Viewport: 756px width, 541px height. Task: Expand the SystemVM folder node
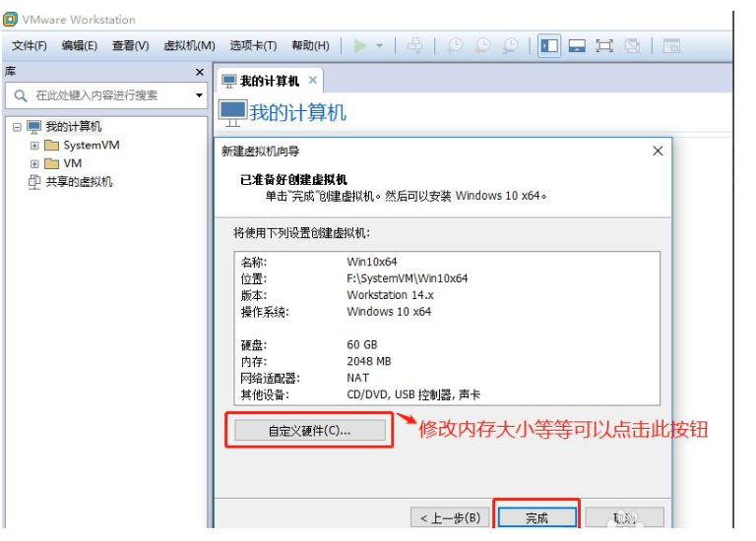pos(34,146)
